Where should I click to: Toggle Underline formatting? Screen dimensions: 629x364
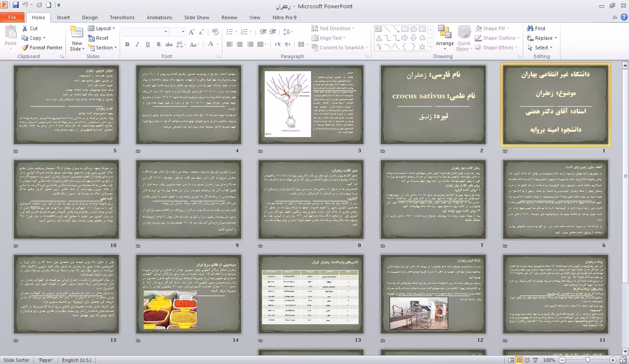[x=148, y=45]
